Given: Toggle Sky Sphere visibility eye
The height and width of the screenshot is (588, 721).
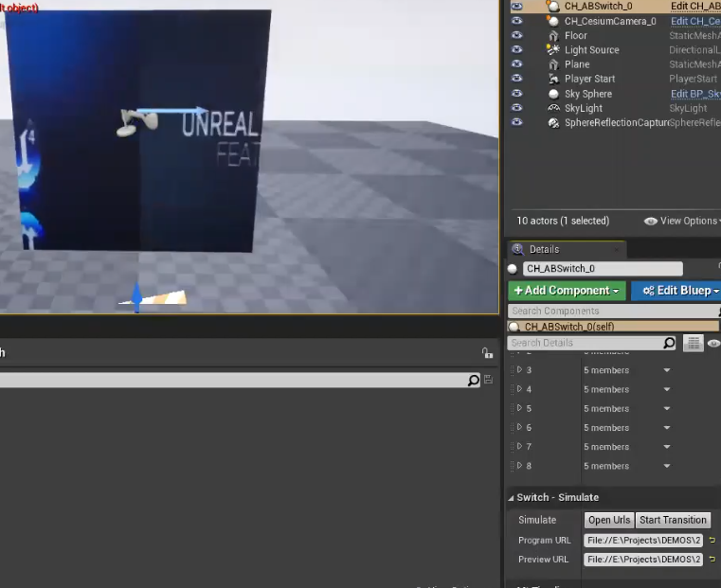Looking at the screenshot, I should click(x=517, y=93).
